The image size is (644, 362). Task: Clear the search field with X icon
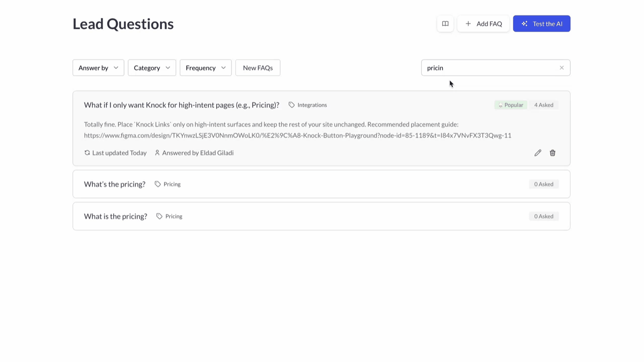(x=561, y=68)
